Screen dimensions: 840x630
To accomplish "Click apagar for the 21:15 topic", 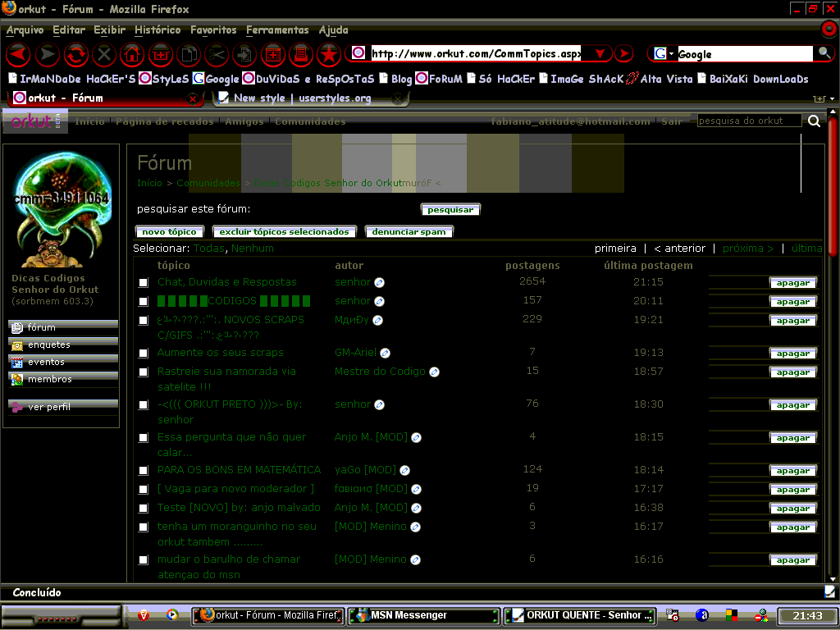I will tap(793, 283).
